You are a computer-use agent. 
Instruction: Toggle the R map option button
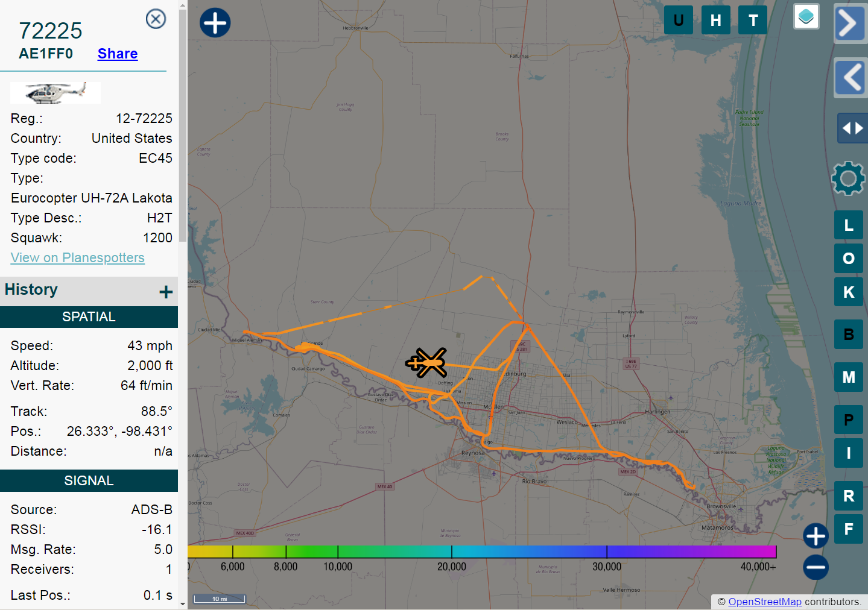click(849, 496)
